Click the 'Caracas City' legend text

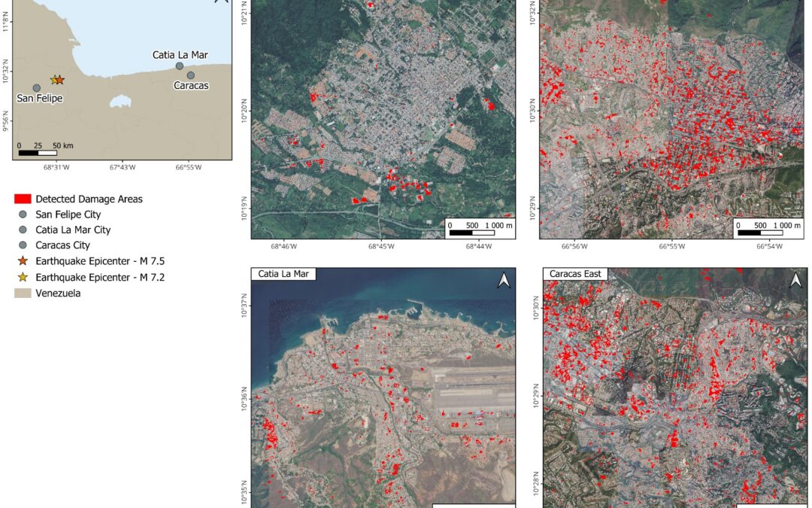pos(62,245)
